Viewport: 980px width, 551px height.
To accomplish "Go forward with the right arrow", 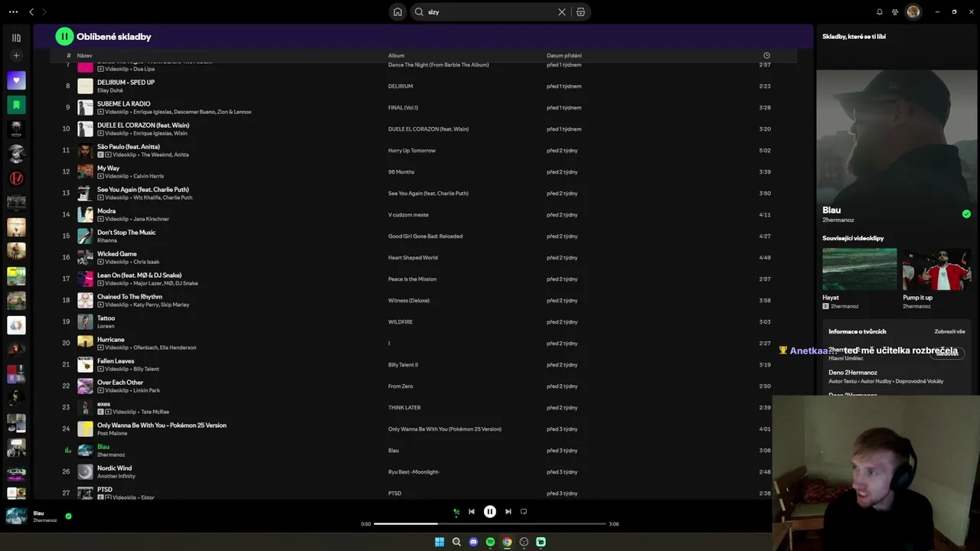I will point(44,12).
